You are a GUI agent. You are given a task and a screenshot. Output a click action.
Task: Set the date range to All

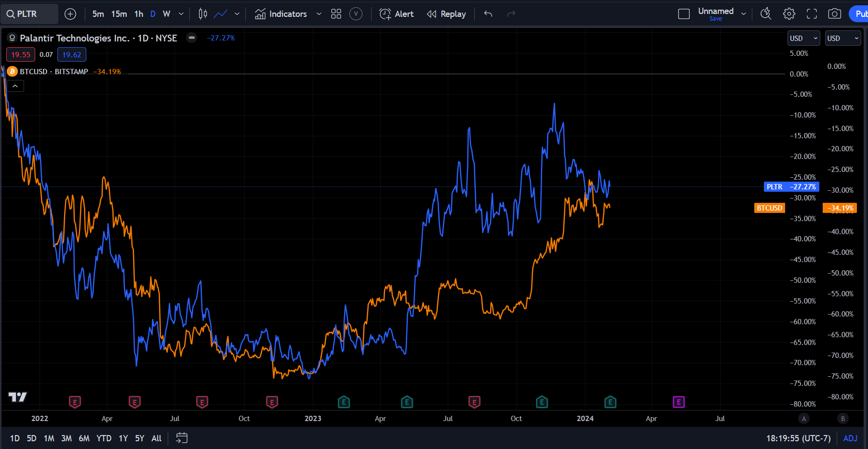point(156,438)
